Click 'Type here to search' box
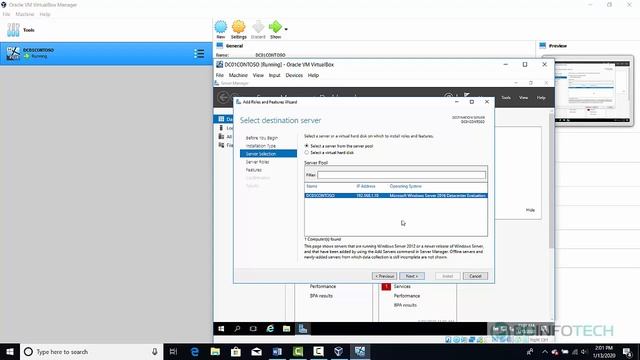 click(91, 352)
